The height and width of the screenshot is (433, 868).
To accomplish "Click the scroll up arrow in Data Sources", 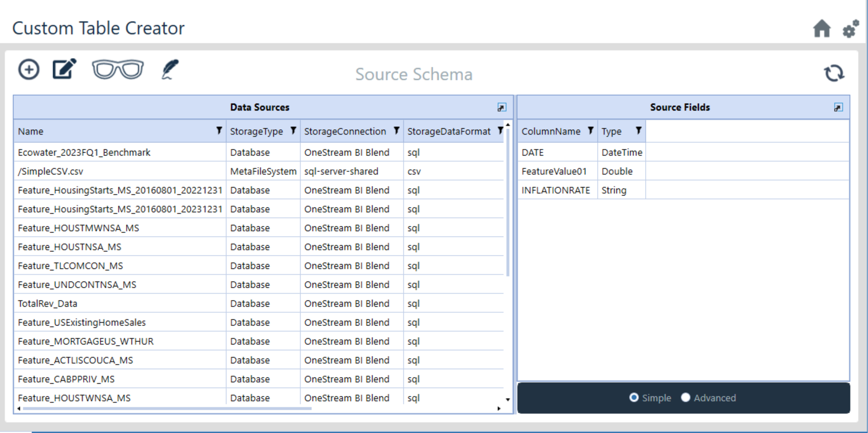I will [x=507, y=124].
